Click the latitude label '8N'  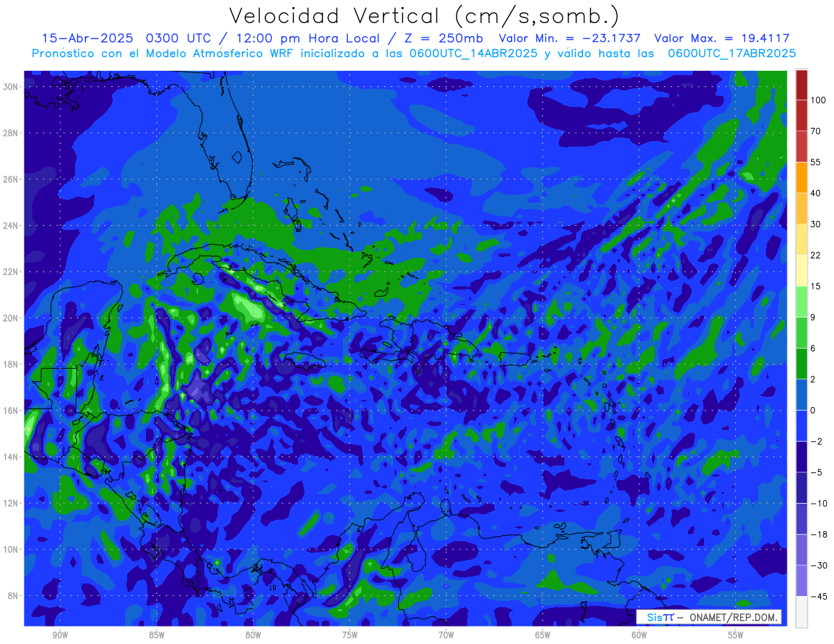coord(14,596)
